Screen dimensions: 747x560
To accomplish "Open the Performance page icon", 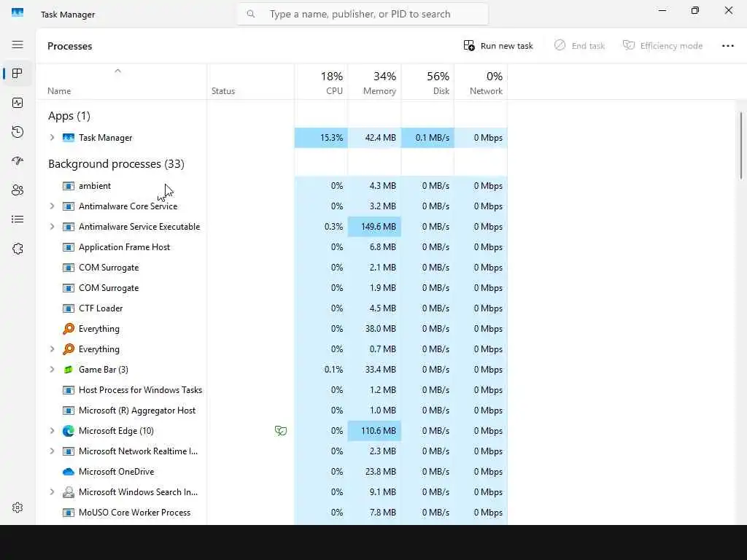I will (18, 103).
